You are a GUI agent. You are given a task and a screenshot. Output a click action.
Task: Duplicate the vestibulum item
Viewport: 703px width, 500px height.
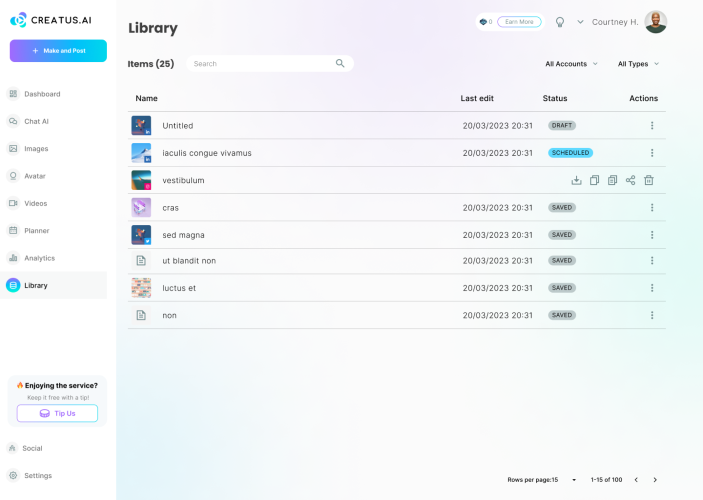pyautogui.click(x=612, y=180)
